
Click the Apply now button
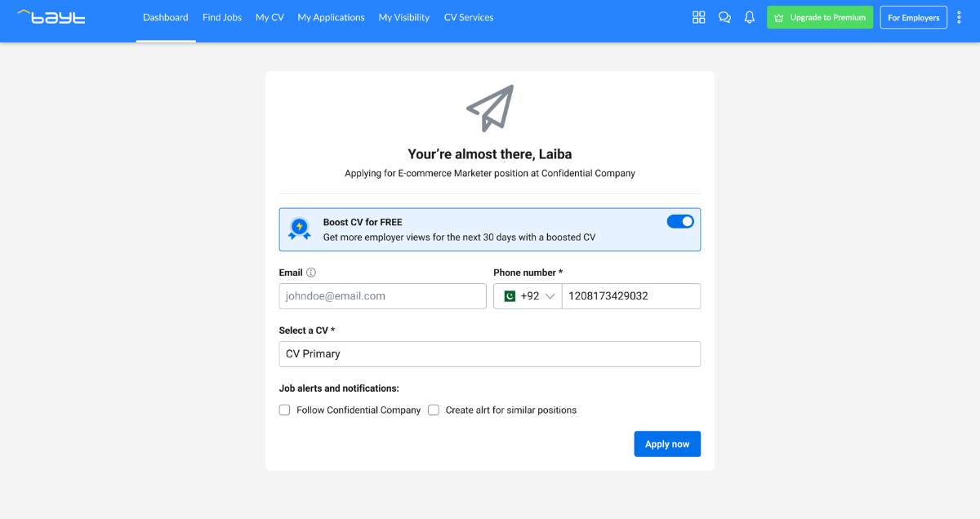tap(667, 444)
